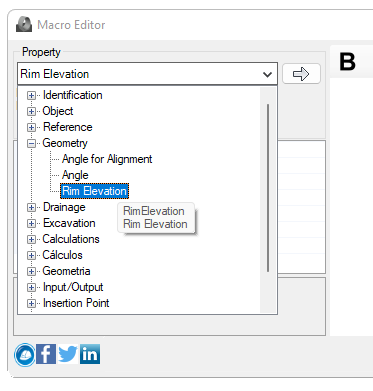Image resolution: width=373 pixels, height=391 pixels.
Task: Select the Cálculos category label
Action: point(62,255)
